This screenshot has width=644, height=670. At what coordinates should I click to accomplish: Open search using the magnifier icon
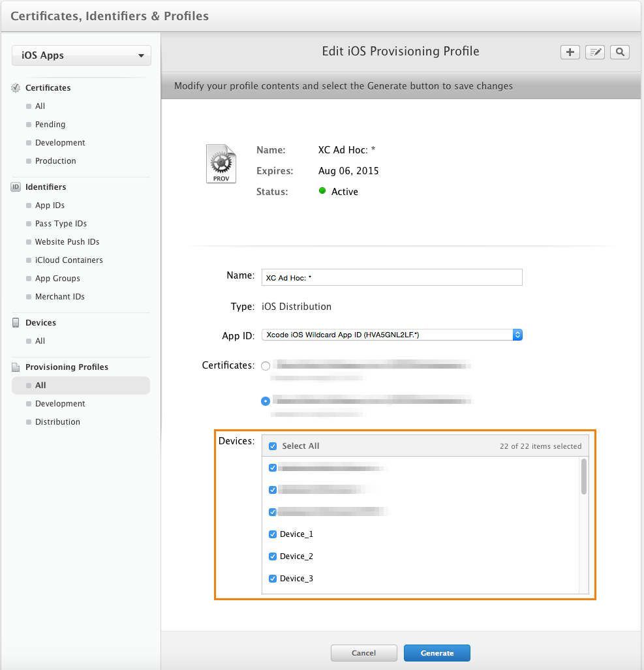(619, 52)
